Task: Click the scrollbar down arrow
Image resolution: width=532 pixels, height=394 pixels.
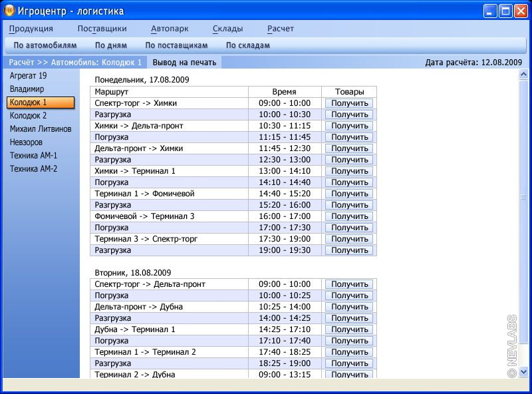Action: click(523, 372)
